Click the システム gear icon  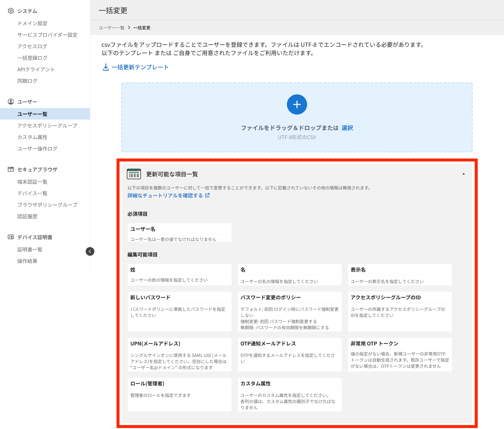click(x=11, y=11)
